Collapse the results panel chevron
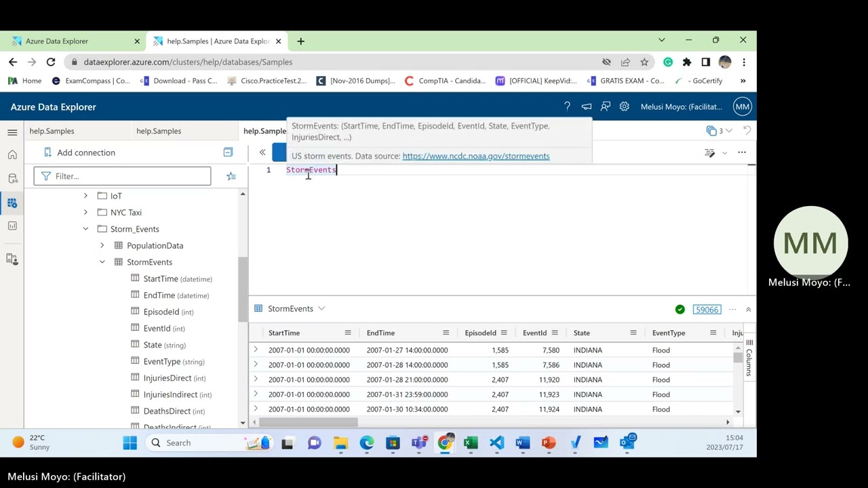 coord(748,309)
